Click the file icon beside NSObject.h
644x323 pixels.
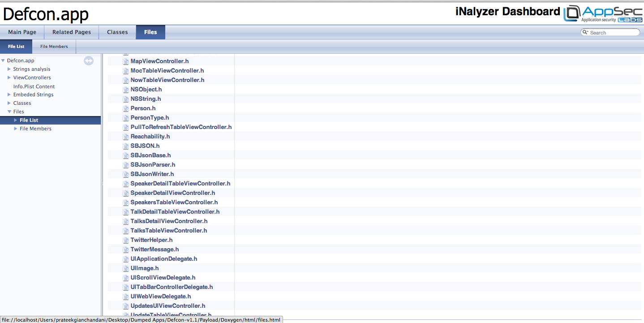click(126, 90)
